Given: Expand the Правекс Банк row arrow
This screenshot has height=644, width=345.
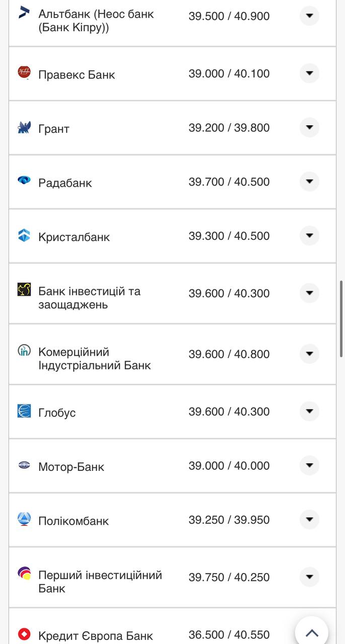Looking at the screenshot, I should (x=309, y=73).
